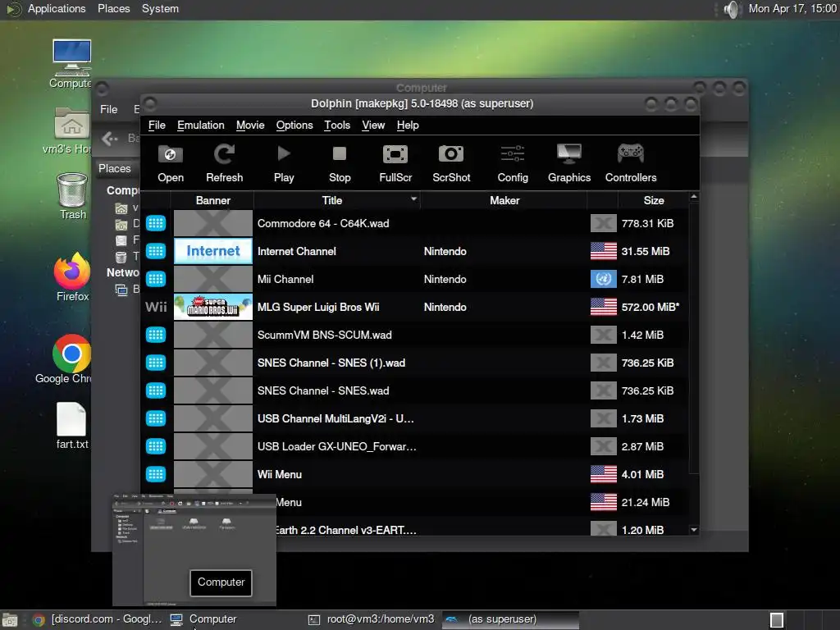840x630 pixels.
Task: Click the Open toolbar icon in Dolphin
Action: (171, 163)
